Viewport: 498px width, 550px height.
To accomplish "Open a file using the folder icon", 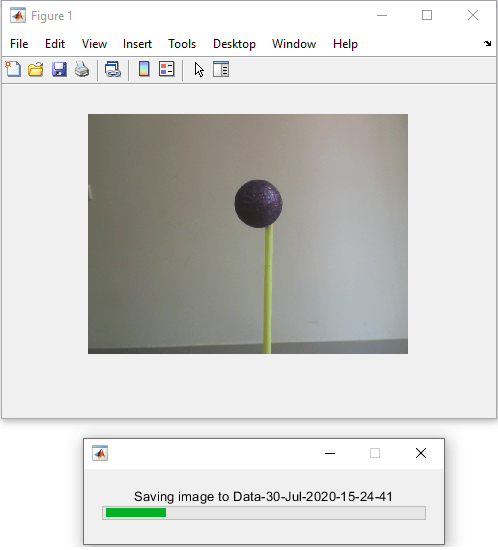I will click(36, 69).
